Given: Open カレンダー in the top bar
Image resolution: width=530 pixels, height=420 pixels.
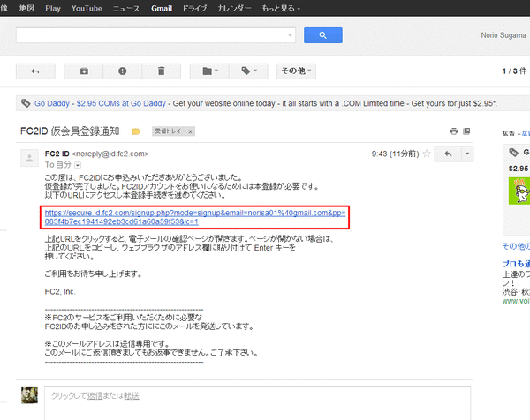Looking at the screenshot, I should coord(234,8).
